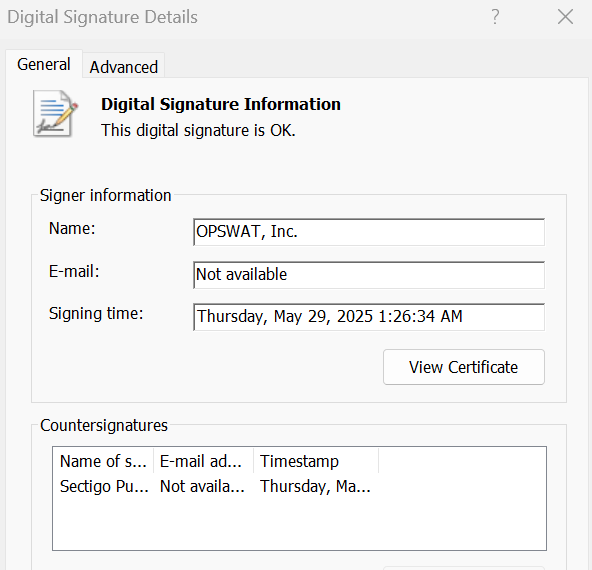592x570 pixels.
Task: Click the 'Digital Signature Information' heading
Action: 220,104
